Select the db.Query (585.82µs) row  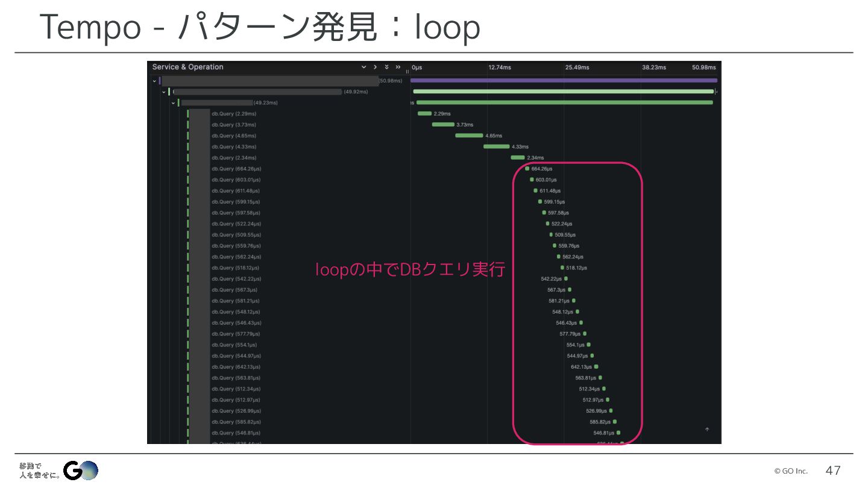[x=236, y=422]
